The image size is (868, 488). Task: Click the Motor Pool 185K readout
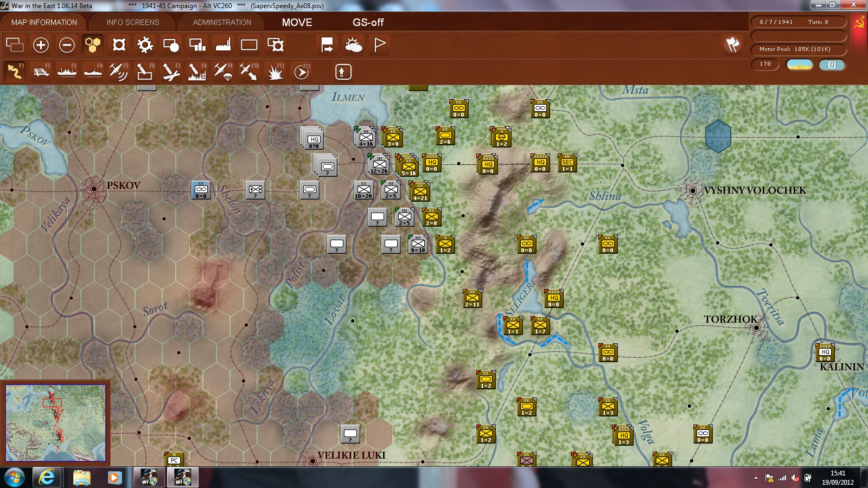click(799, 49)
